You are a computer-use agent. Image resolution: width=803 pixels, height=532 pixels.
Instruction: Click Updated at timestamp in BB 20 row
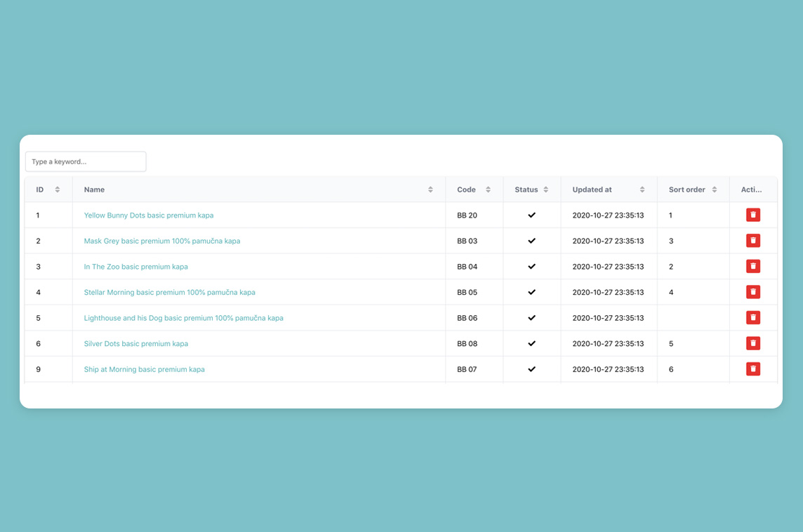[608, 215]
